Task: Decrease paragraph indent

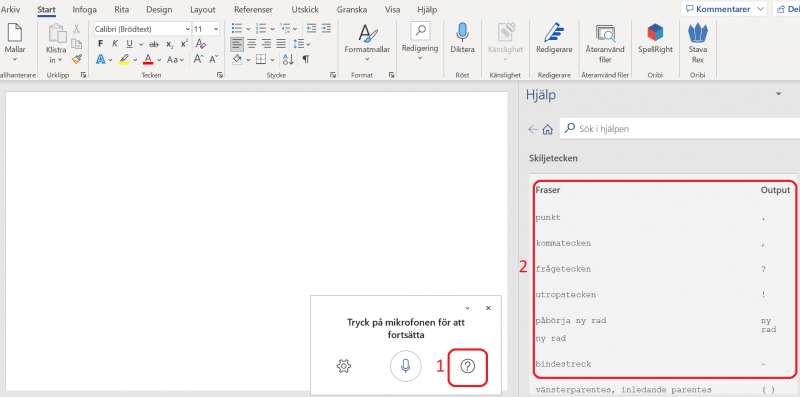Action: click(311, 29)
